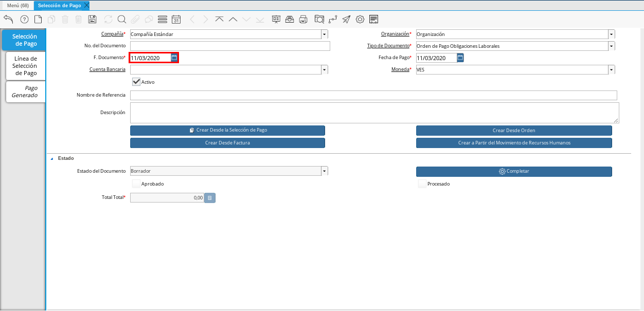
Task: Click the Undo changes arrow icon
Action: click(8, 20)
